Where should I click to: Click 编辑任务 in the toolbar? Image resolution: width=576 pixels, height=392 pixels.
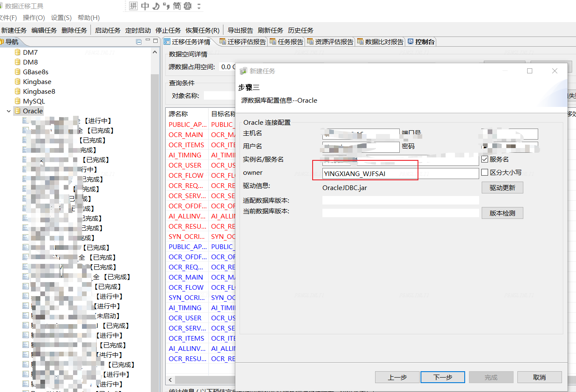(x=44, y=30)
